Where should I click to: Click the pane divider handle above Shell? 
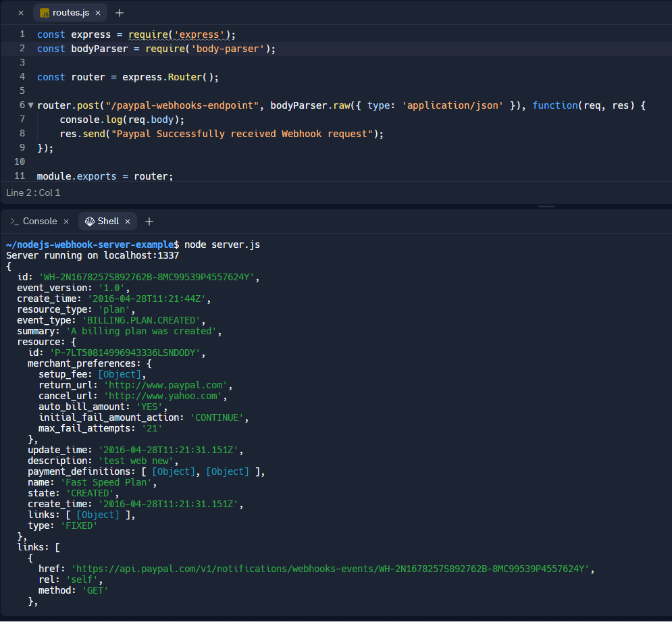(546, 206)
